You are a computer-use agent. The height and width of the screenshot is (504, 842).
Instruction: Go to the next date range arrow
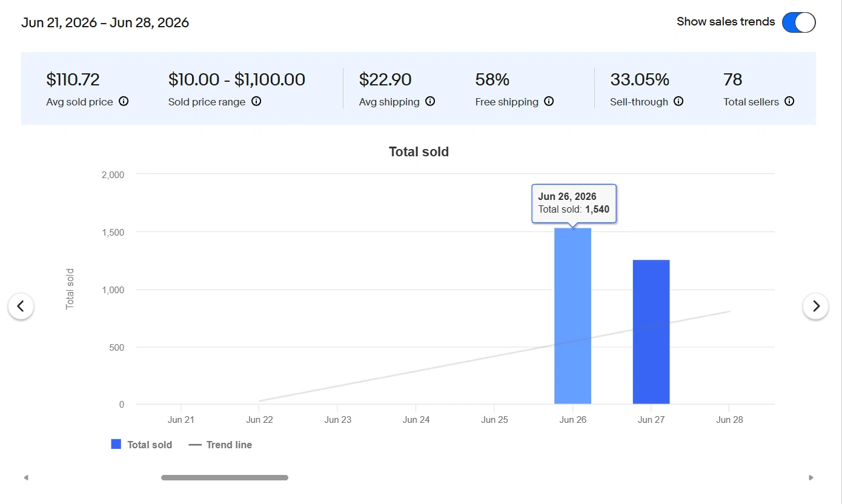click(815, 307)
